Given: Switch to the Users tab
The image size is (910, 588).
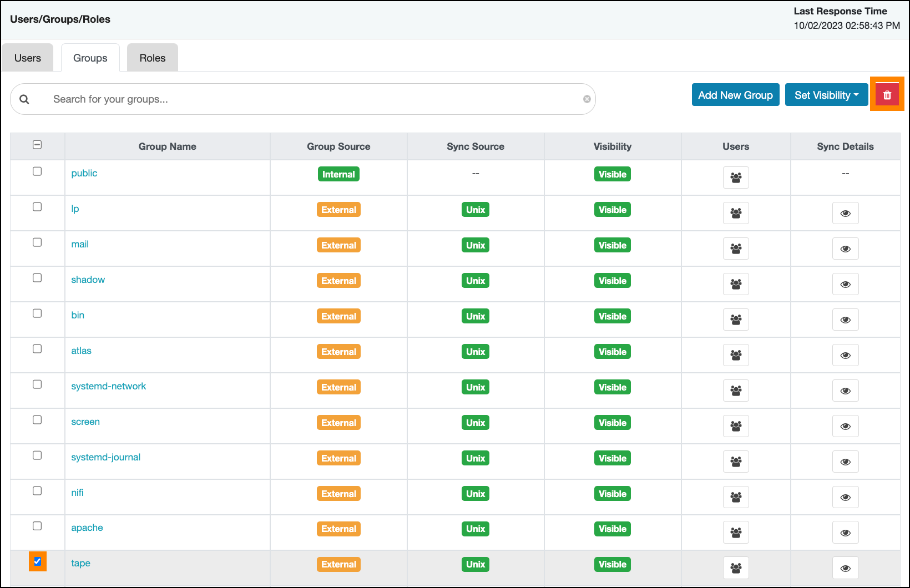Looking at the screenshot, I should 28,58.
